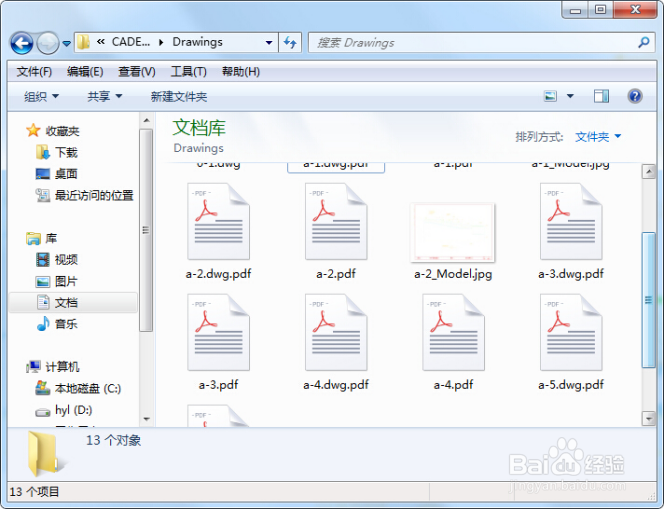Click the a-5.dwg.pdf filename label
Screen dimensions: 664x509
coord(571,385)
